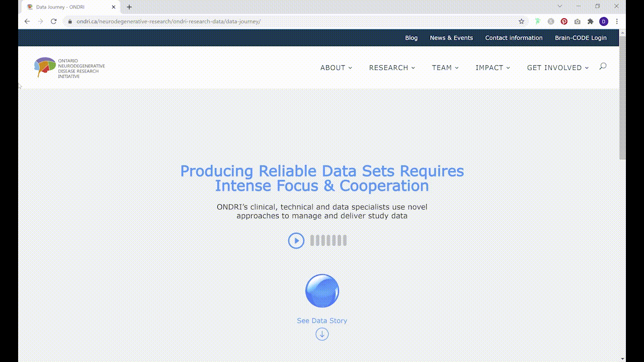Open News & Events

pos(451,38)
